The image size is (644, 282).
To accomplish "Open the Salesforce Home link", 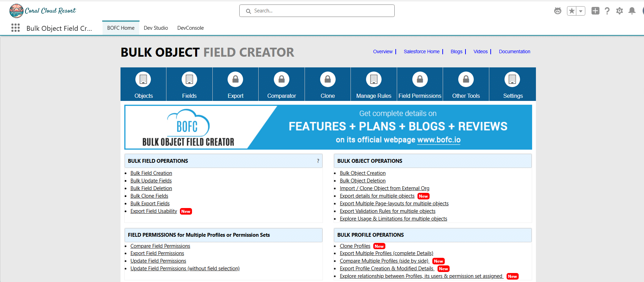I will pos(422,51).
